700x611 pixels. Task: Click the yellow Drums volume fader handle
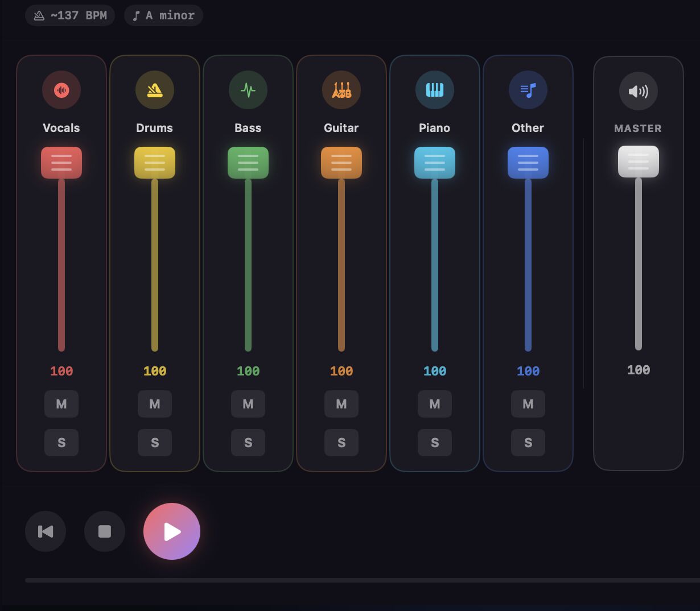[155, 163]
